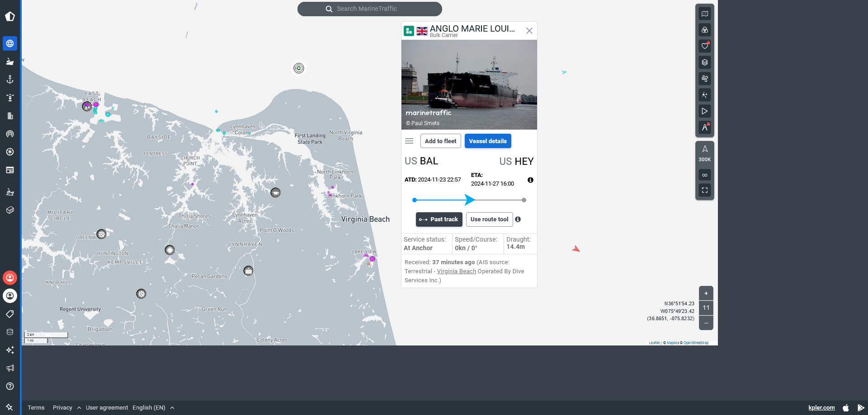
Task: Open the voyage ship-on-waves sidebar icon
Action: (10, 192)
